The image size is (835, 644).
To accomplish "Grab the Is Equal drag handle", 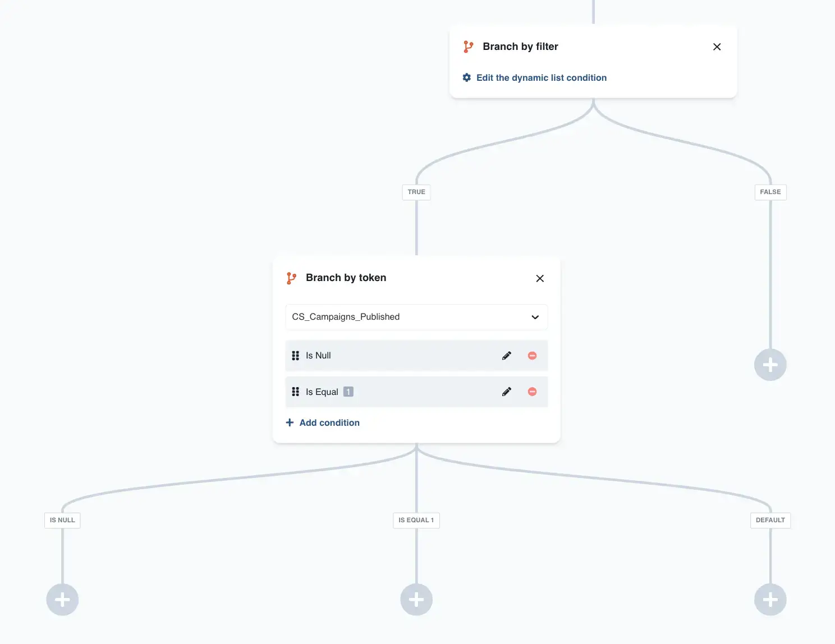I will point(296,392).
